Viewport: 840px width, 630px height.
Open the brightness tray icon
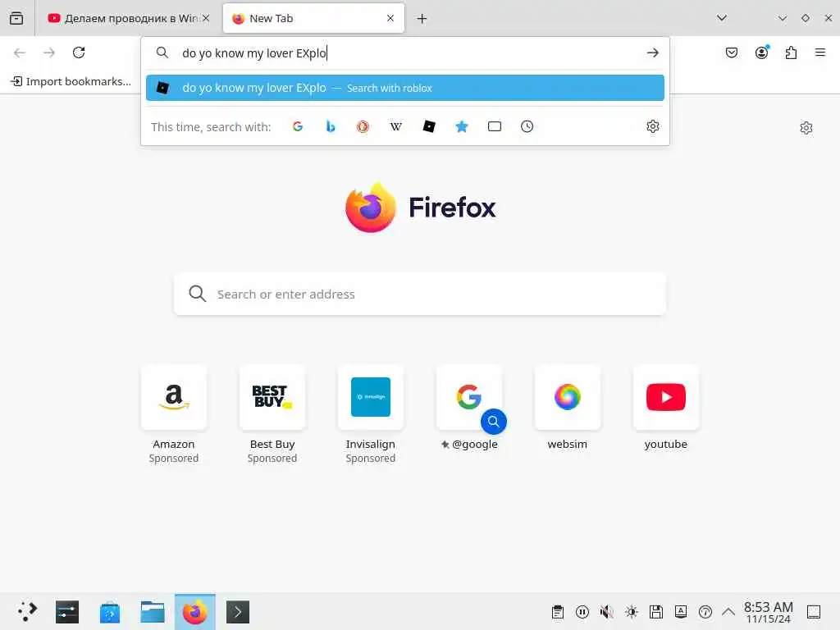[x=632, y=612]
